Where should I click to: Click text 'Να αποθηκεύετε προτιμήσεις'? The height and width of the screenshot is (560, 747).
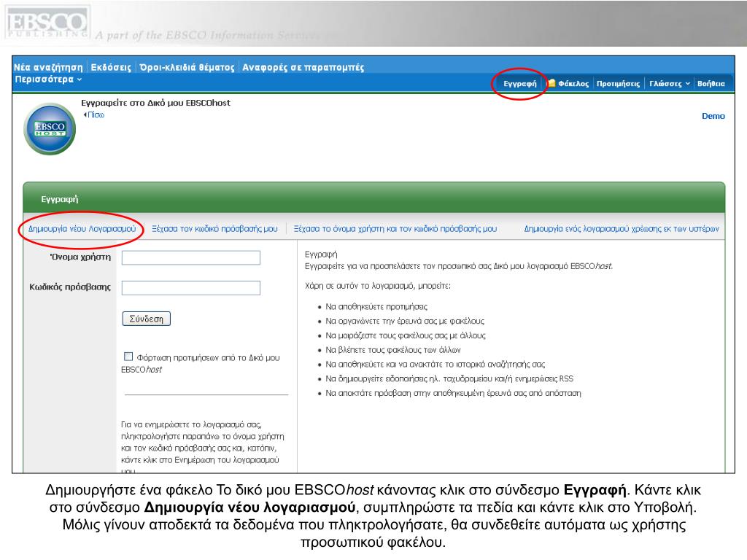click(376, 307)
